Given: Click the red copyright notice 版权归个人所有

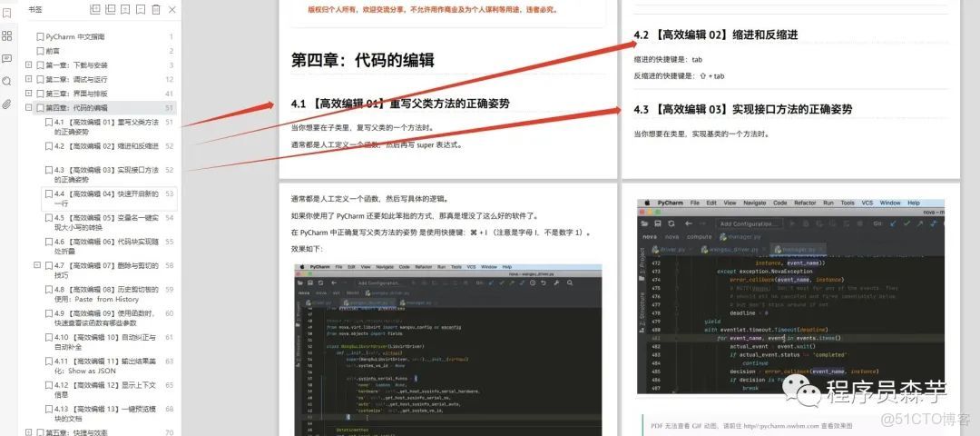Looking at the screenshot, I should click(x=433, y=10).
